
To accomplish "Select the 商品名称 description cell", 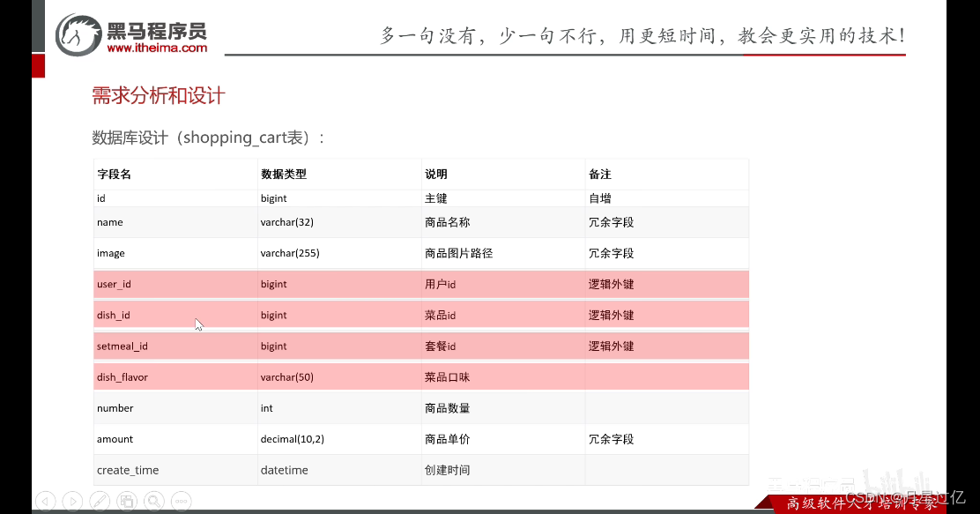I will click(503, 222).
